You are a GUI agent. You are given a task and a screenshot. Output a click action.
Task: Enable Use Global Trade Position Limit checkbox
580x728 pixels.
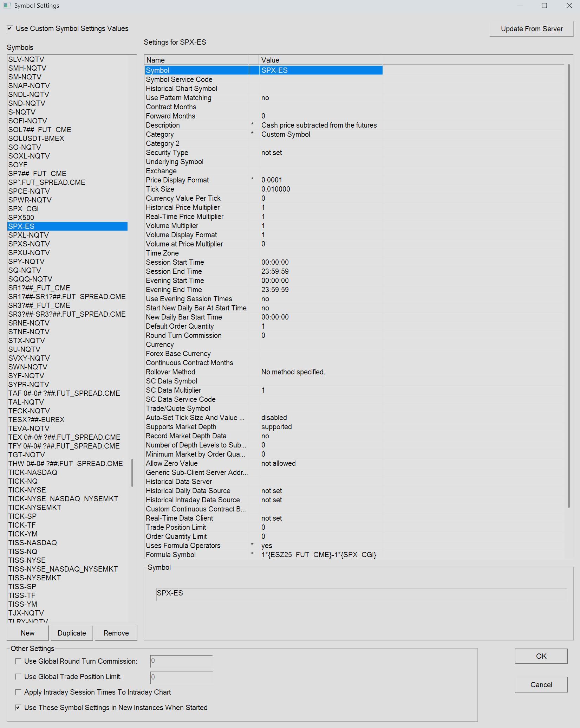click(x=18, y=677)
